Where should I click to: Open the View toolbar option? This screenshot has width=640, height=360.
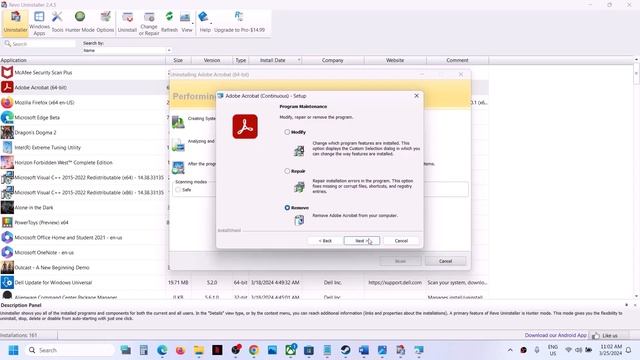187,22
